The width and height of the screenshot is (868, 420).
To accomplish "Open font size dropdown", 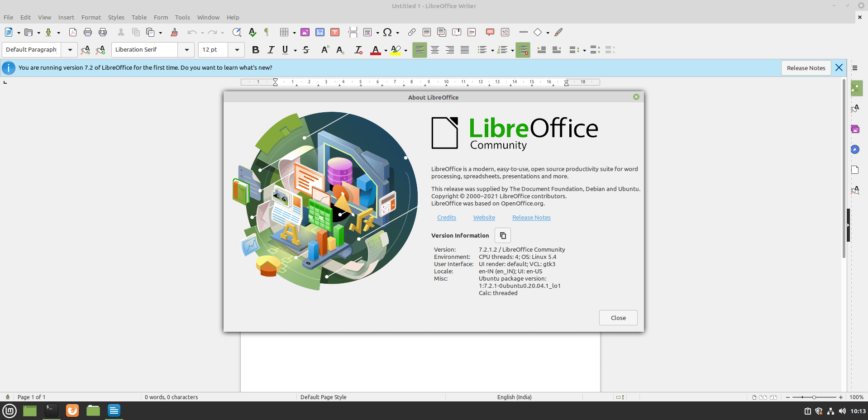I will (x=237, y=50).
